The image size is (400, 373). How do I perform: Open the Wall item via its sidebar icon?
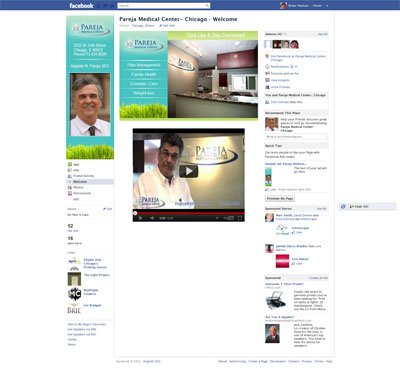[x=70, y=164]
